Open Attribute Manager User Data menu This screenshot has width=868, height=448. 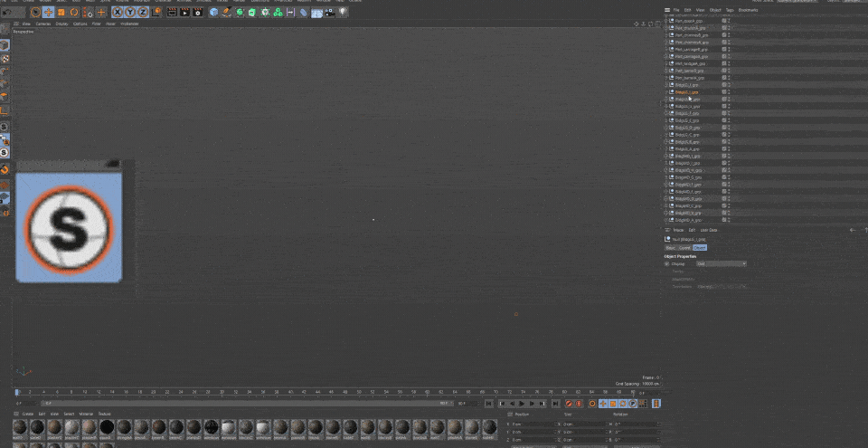(x=709, y=230)
